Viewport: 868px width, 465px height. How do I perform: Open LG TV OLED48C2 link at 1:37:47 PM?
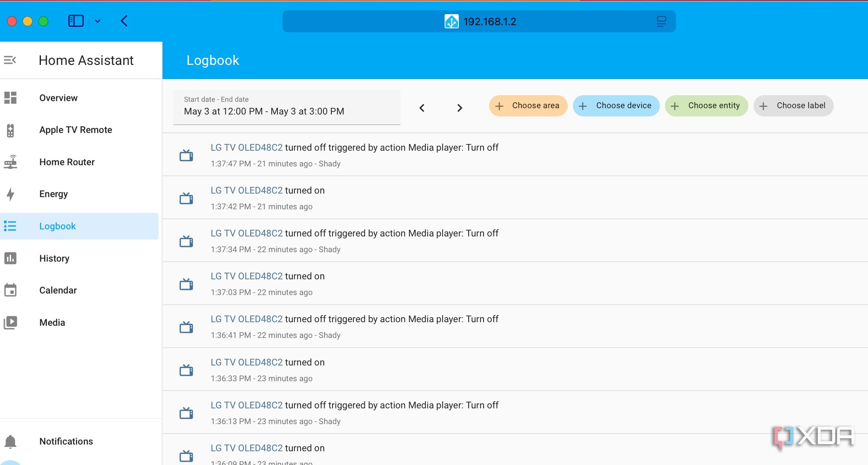[x=247, y=148]
